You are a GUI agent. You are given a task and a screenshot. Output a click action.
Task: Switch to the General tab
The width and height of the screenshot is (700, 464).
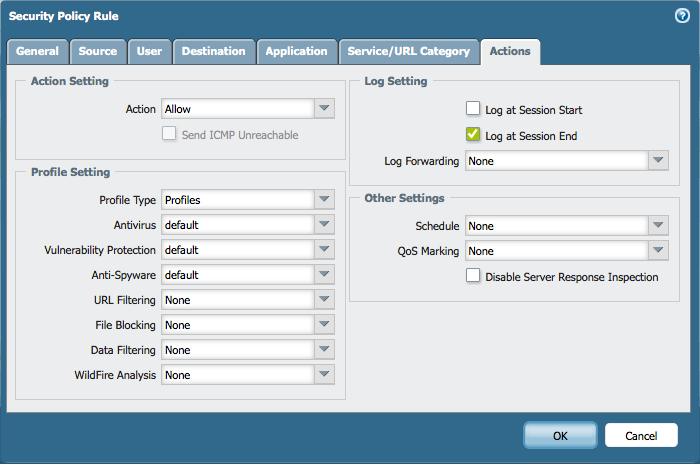(x=38, y=52)
